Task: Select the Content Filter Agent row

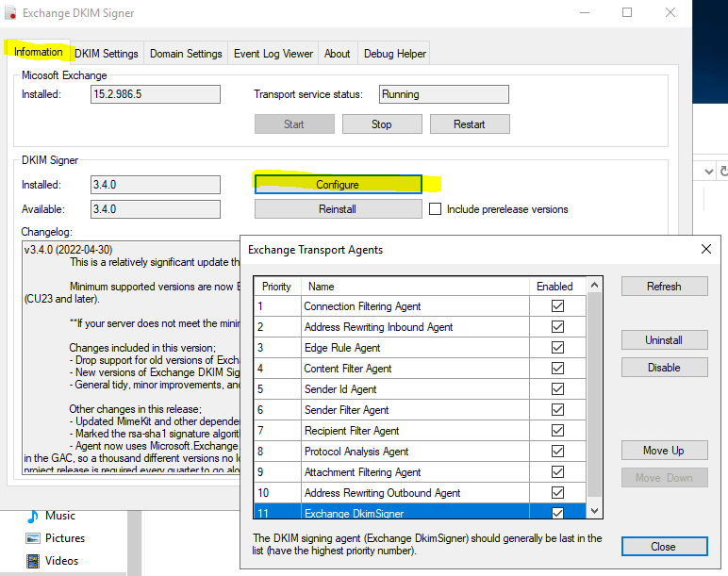Action: tap(421, 369)
